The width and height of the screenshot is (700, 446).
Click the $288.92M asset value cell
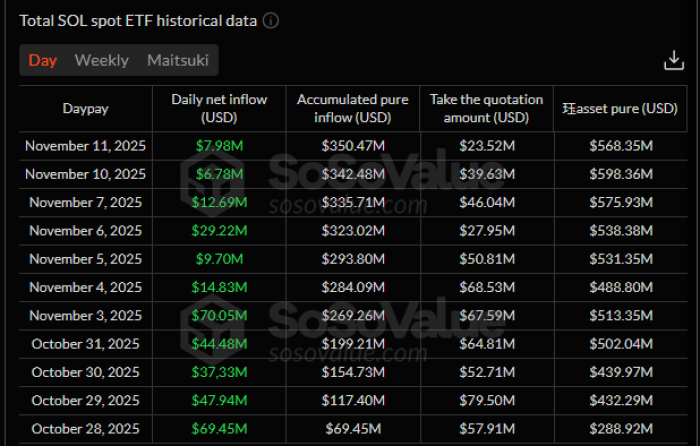[619, 429]
